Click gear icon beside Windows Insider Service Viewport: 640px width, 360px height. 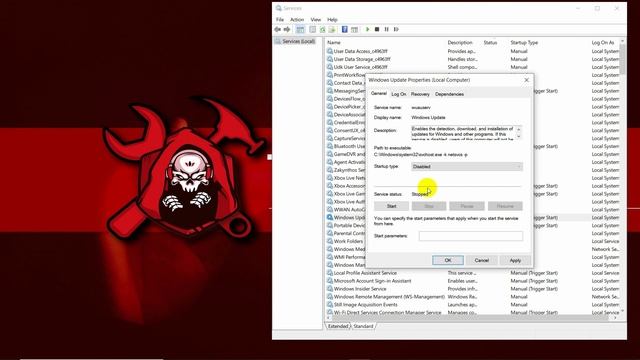click(330, 289)
